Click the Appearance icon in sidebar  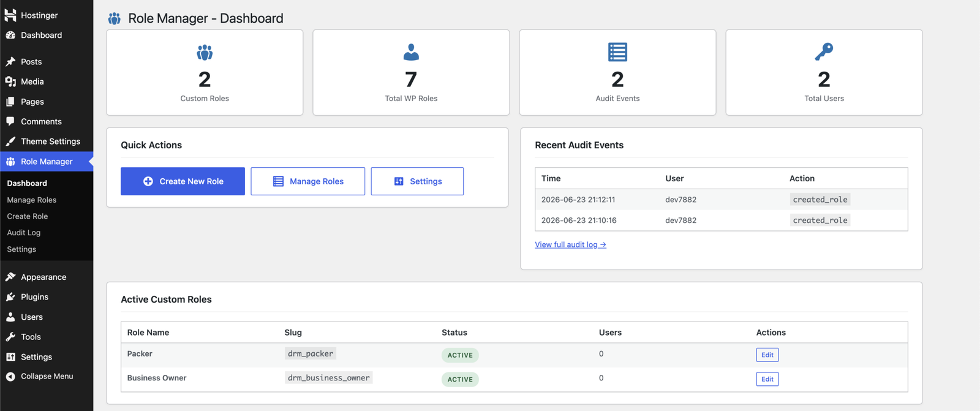(10, 277)
